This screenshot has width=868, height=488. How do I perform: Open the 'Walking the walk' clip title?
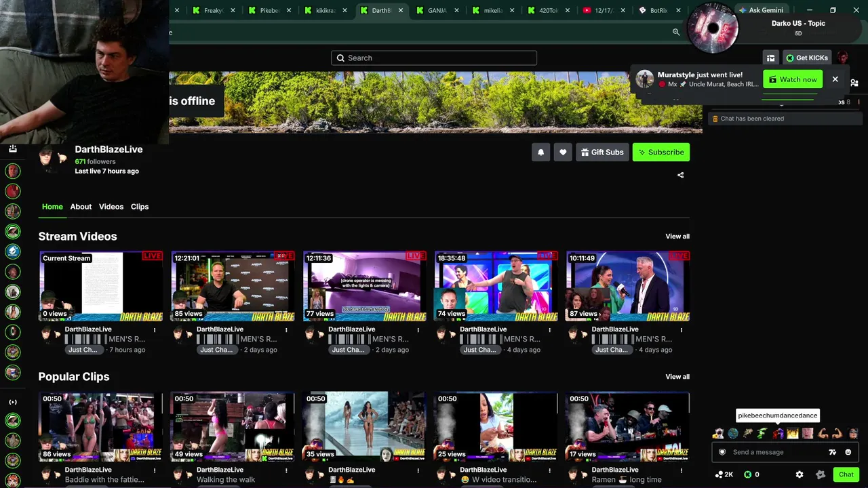click(x=226, y=480)
